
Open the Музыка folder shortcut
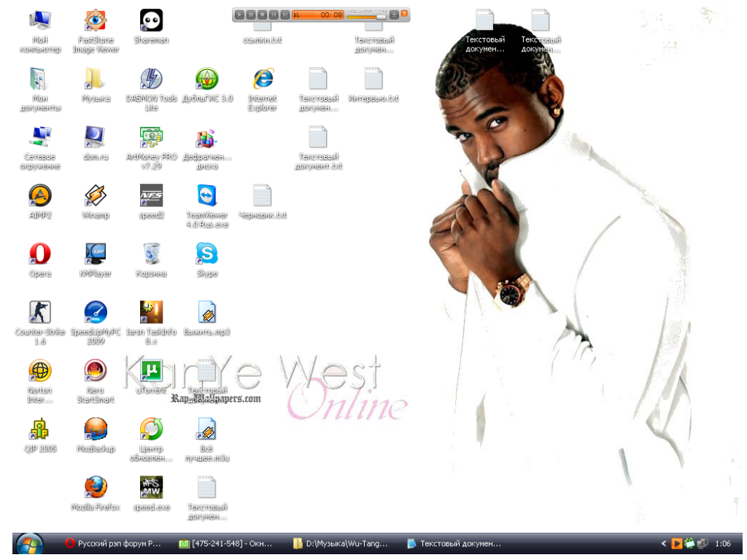tap(96, 85)
